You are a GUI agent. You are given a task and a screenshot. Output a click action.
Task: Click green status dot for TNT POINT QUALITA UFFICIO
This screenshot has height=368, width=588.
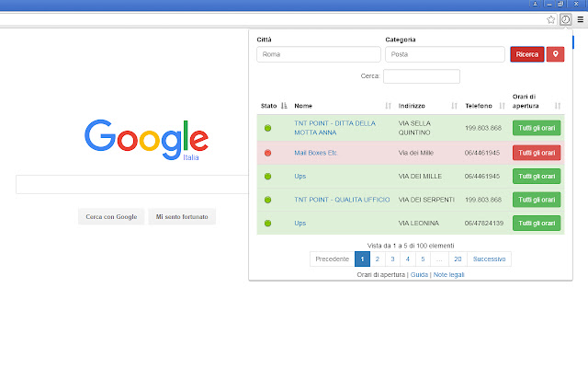(267, 200)
